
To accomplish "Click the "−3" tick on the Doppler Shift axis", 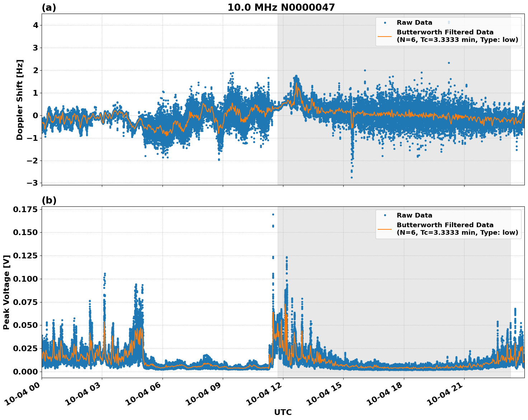I will (32, 183).
